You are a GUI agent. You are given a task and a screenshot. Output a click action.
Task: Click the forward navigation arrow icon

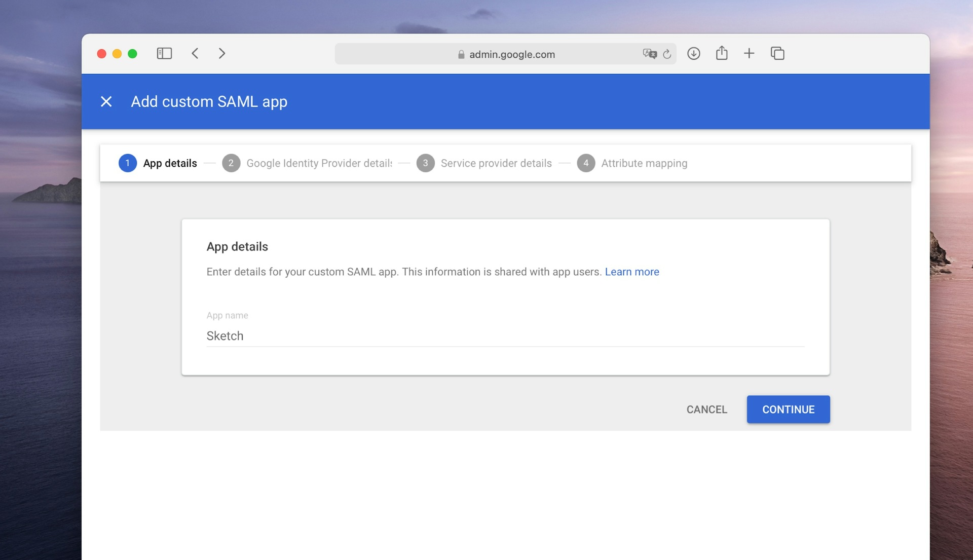(220, 53)
